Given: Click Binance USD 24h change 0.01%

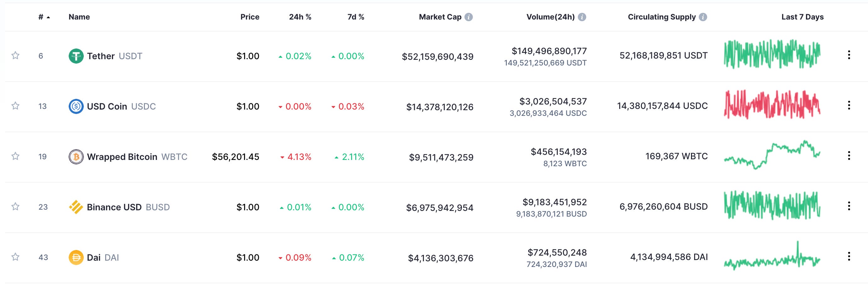Looking at the screenshot, I should click(x=295, y=207).
